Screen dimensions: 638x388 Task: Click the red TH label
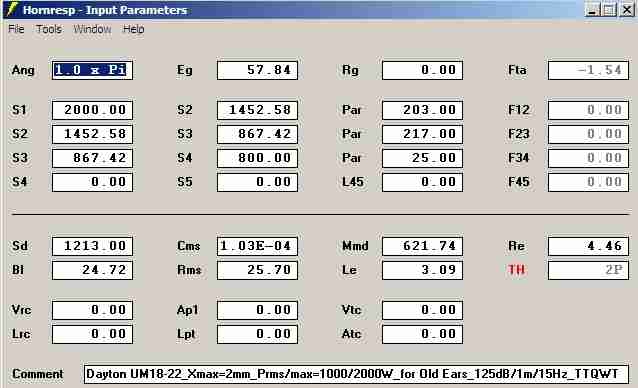[516, 270]
